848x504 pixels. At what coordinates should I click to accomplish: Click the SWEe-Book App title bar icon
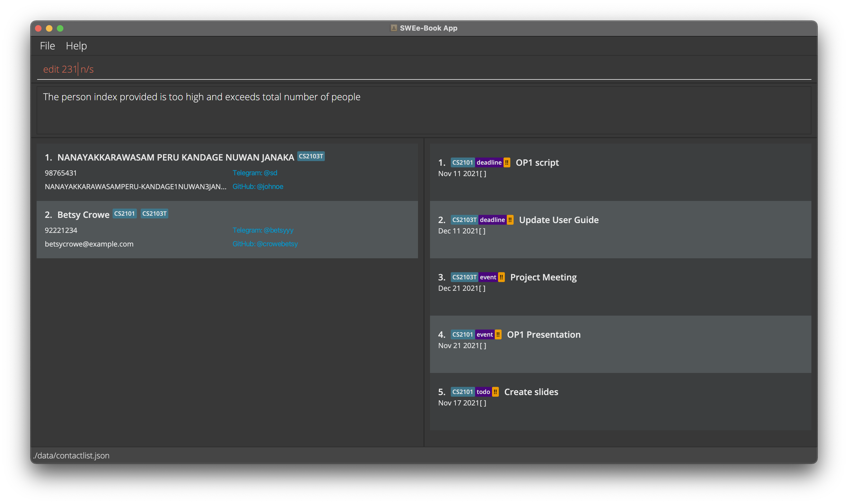(x=393, y=28)
